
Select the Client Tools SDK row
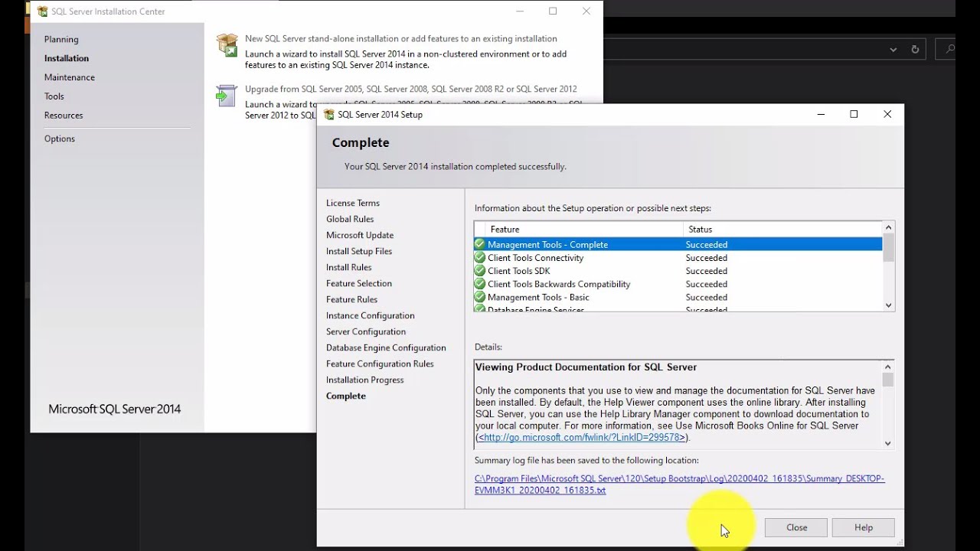pos(678,271)
